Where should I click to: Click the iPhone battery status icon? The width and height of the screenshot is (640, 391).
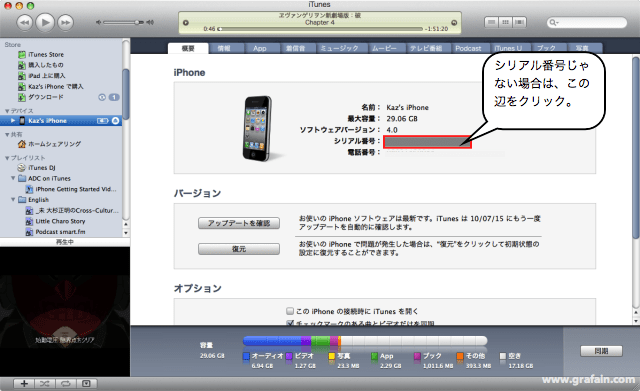pyautogui.click(x=102, y=121)
